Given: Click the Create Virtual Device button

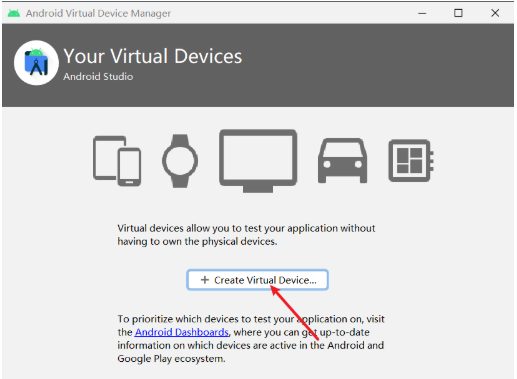Looking at the screenshot, I should pos(257,280).
